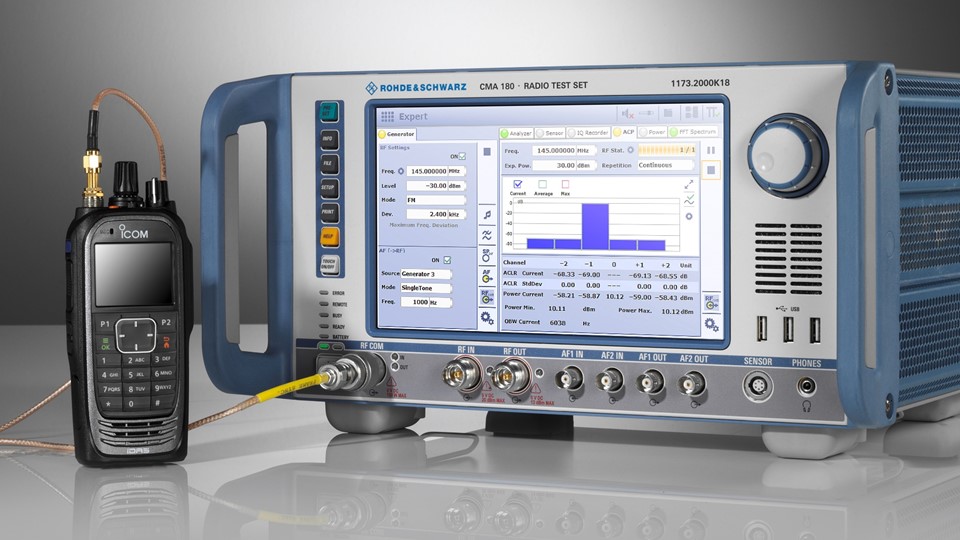Click the limit check waveform icon

click(689, 200)
